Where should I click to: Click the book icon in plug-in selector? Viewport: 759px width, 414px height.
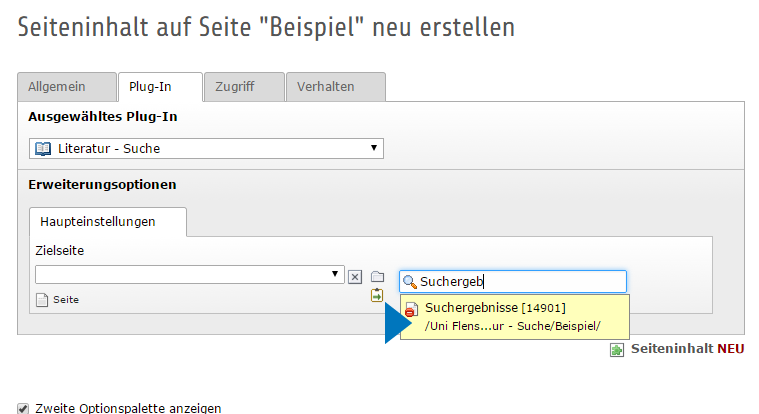[43, 149]
